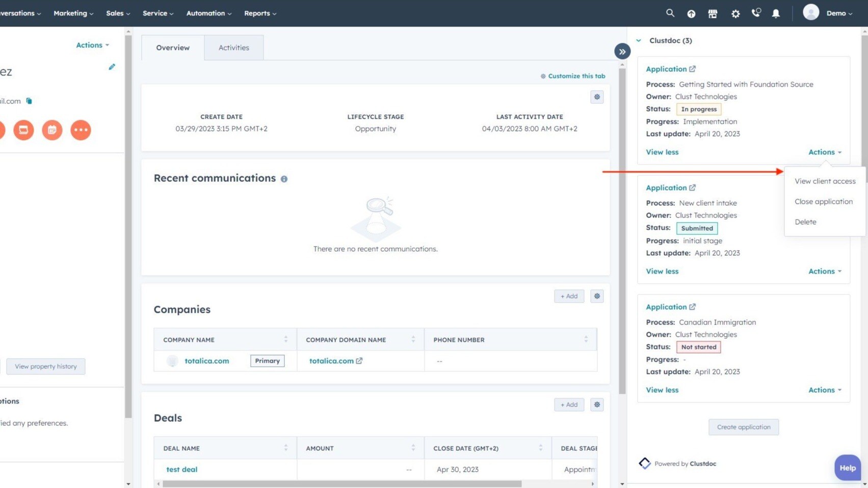
Task: Collapse the Clustdoc (3) section
Action: pos(639,40)
